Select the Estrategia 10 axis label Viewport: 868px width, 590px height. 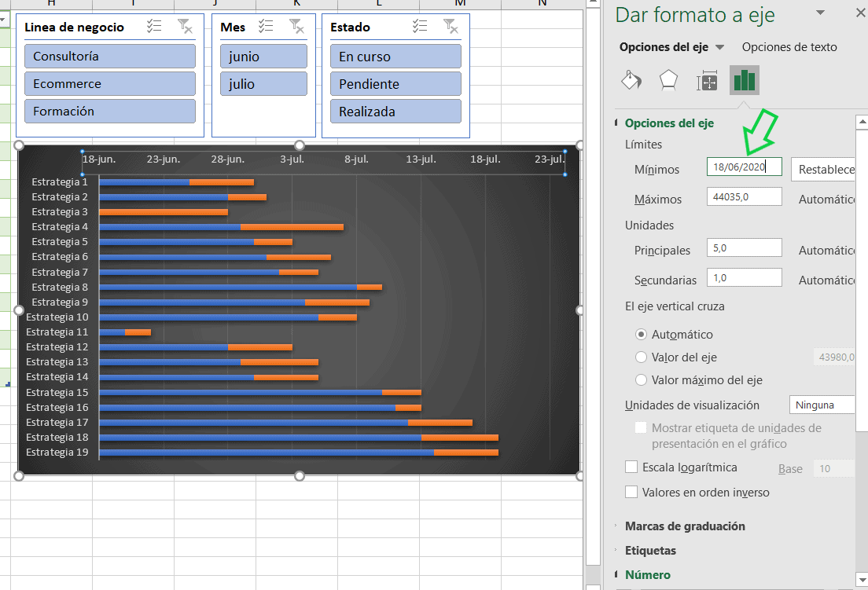tap(57, 317)
